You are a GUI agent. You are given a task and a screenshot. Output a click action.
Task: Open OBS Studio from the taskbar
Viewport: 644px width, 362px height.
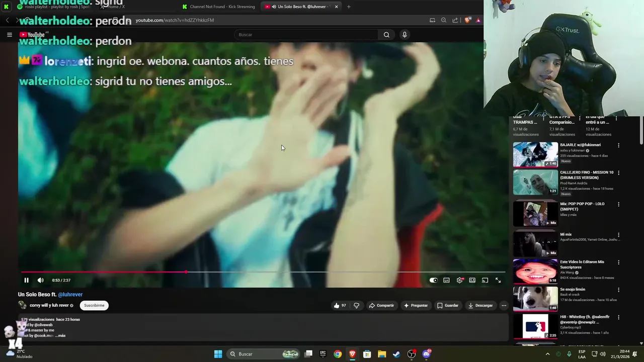tap(412, 354)
